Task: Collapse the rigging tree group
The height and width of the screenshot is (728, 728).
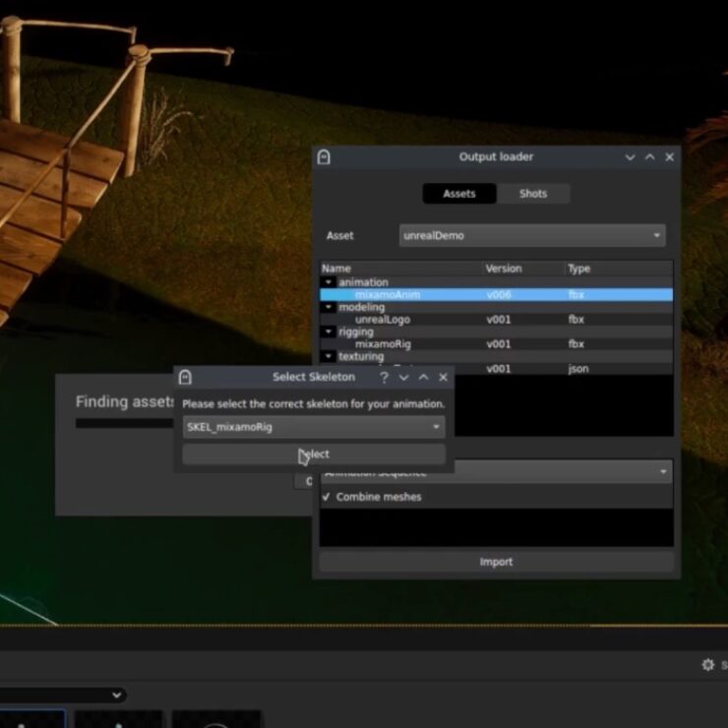Action: tap(329, 332)
